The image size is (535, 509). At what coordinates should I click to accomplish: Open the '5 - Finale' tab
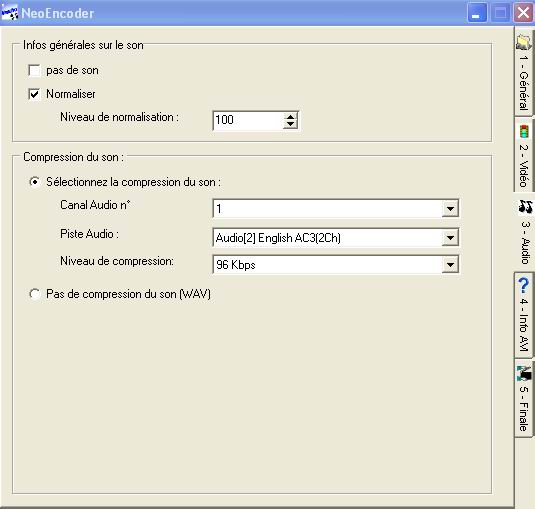click(x=523, y=398)
